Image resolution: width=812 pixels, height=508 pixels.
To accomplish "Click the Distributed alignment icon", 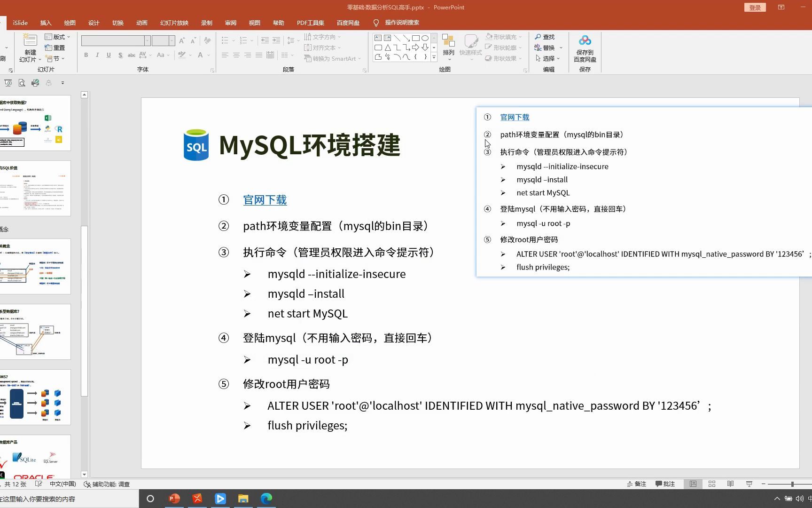I will tap(270, 55).
